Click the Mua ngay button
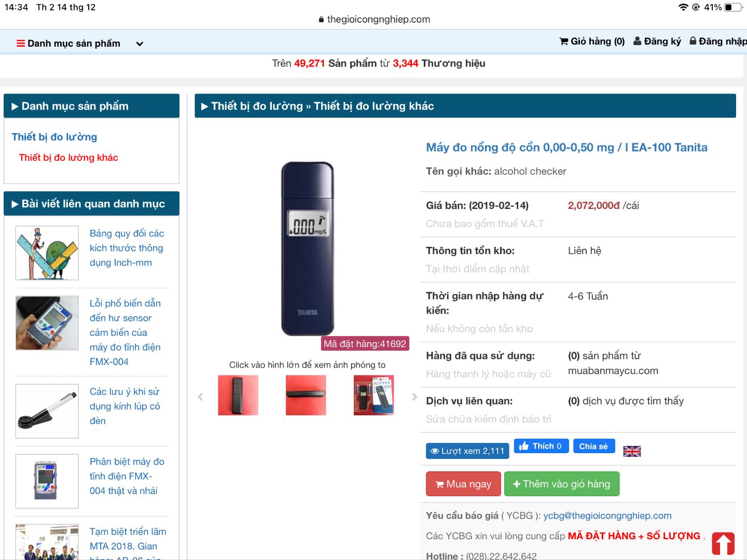 [463, 484]
